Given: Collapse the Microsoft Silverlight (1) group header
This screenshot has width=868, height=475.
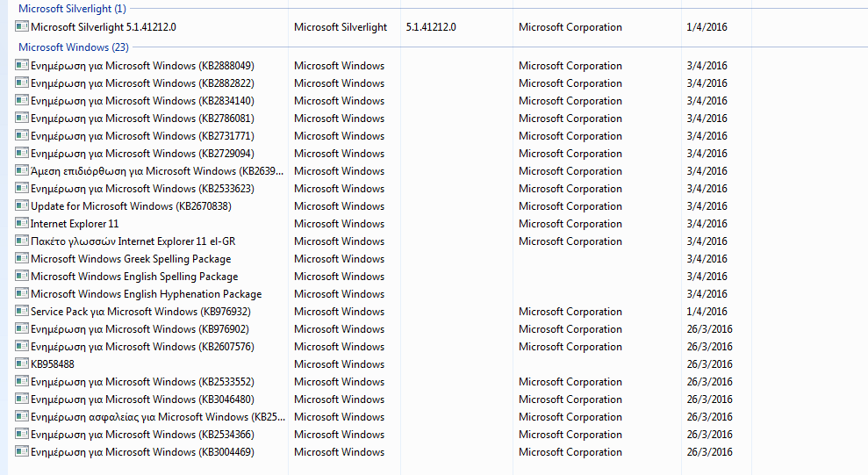Looking at the screenshot, I should [x=73, y=9].
